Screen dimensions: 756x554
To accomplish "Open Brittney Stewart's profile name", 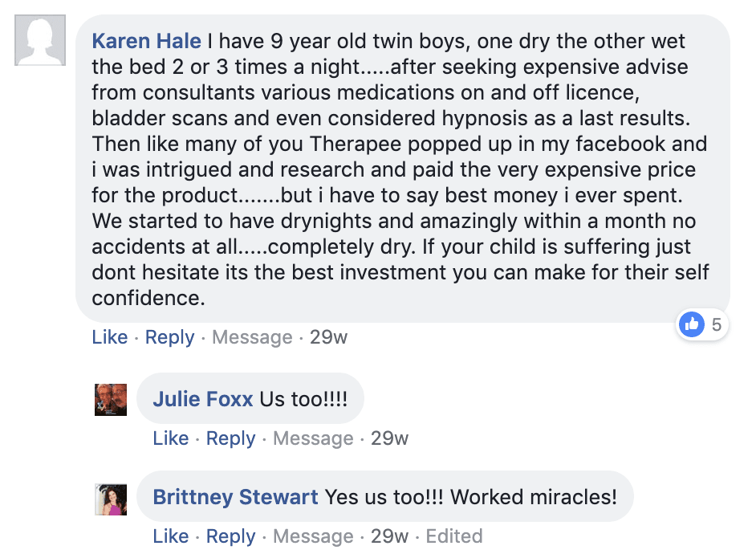I will pos(235,497).
